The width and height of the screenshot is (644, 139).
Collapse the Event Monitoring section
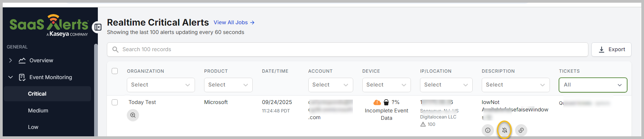click(10, 77)
